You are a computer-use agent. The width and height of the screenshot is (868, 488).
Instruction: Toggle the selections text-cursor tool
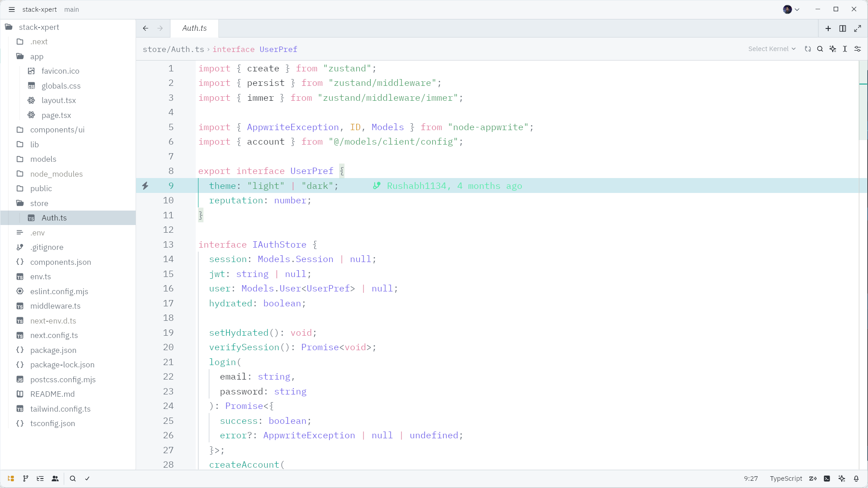pos(845,49)
